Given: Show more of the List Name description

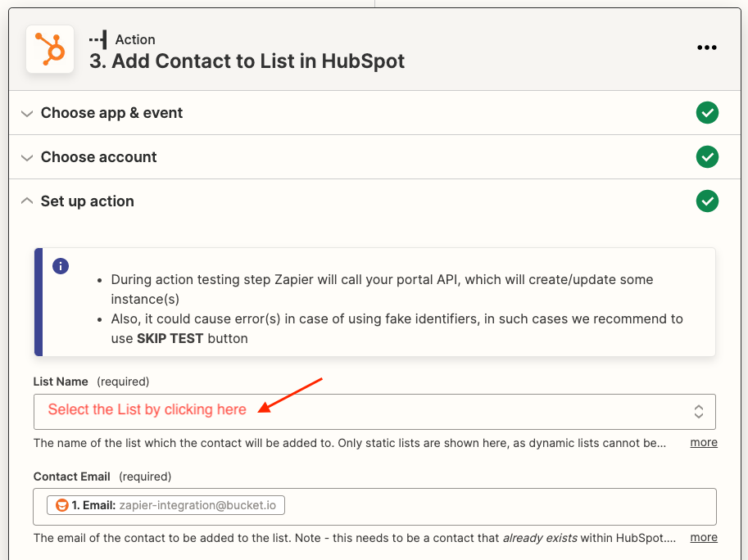Looking at the screenshot, I should pyautogui.click(x=704, y=443).
